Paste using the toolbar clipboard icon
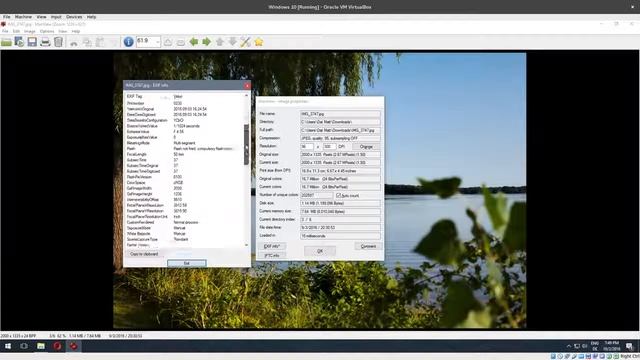The image size is (640, 360). 100,42
